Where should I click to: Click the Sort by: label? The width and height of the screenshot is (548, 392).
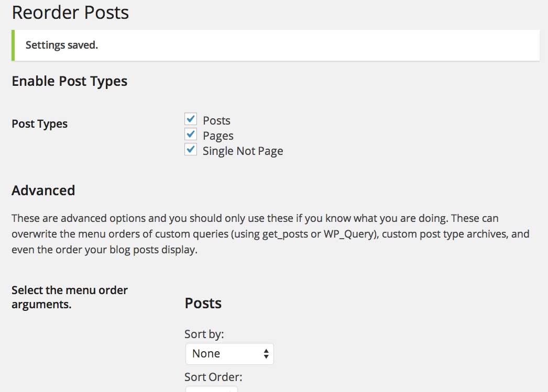click(204, 334)
